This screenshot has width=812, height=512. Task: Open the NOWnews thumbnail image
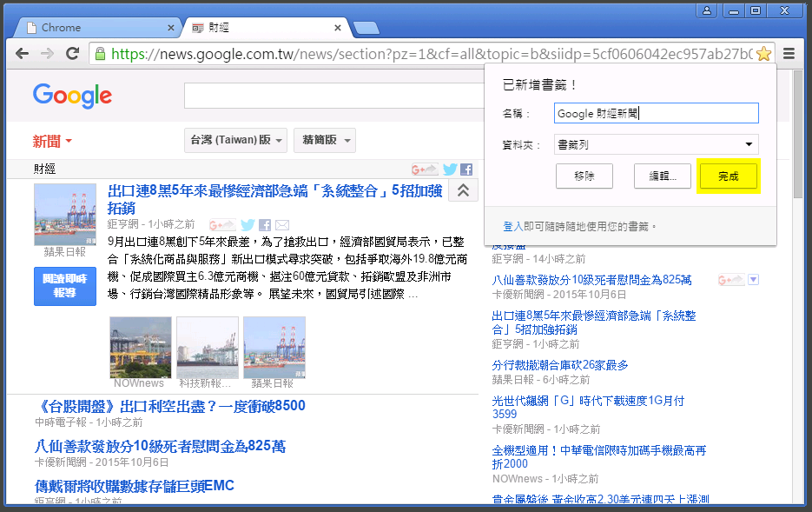(x=141, y=348)
